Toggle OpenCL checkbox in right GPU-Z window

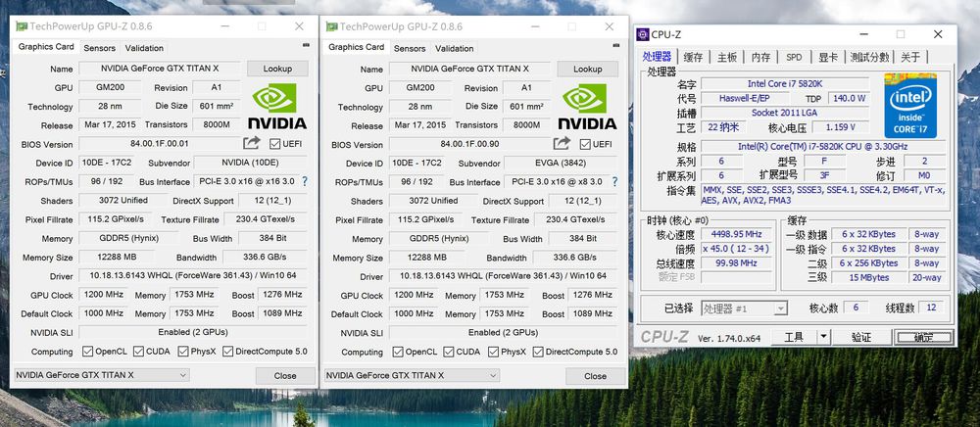398,353
